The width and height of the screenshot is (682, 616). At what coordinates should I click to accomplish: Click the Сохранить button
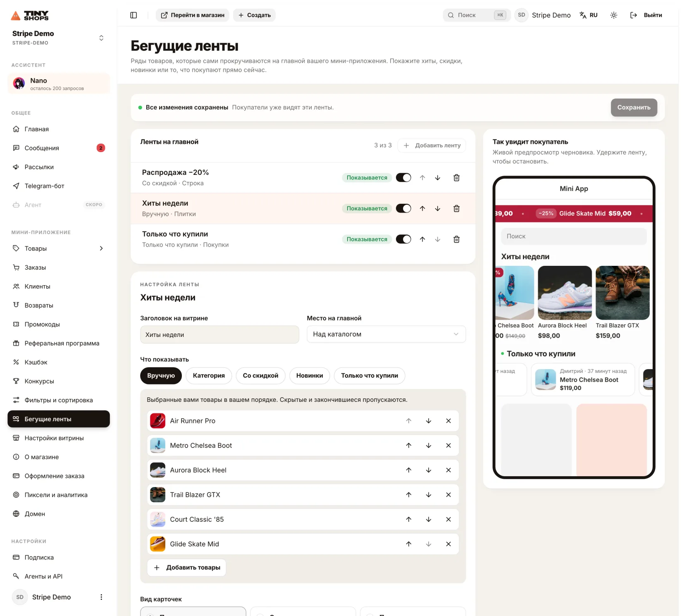pyautogui.click(x=634, y=107)
